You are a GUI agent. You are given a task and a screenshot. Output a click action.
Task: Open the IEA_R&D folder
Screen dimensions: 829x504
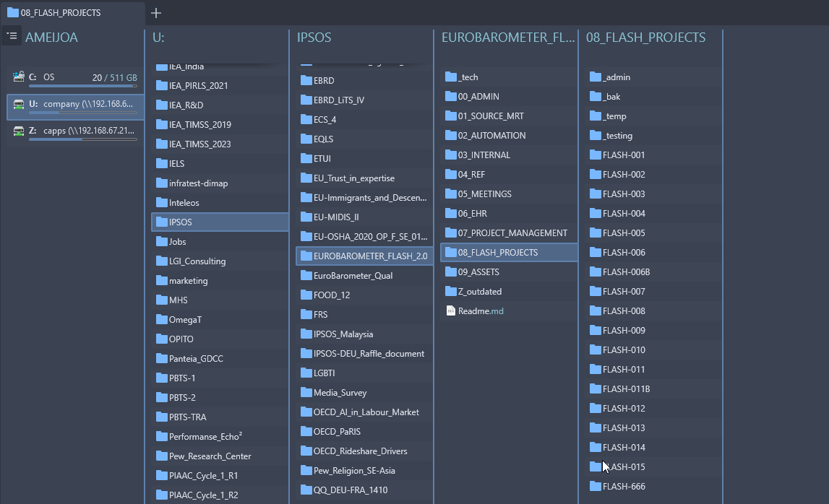[x=220, y=105]
